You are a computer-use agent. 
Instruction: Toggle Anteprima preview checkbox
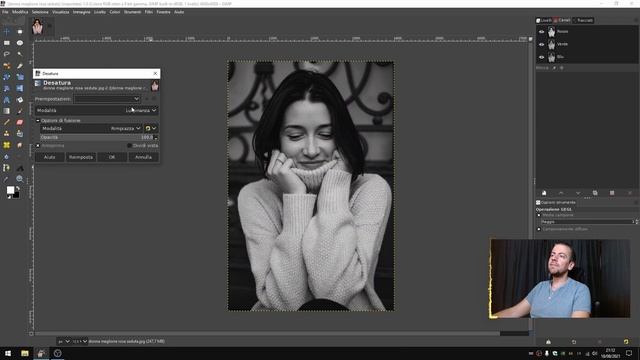pyautogui.click(x=38, y=146)
